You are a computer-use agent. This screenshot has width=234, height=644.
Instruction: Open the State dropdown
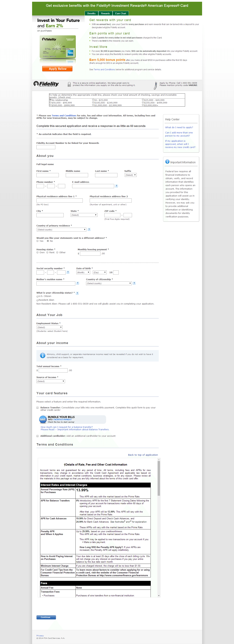tap(84, 215)
